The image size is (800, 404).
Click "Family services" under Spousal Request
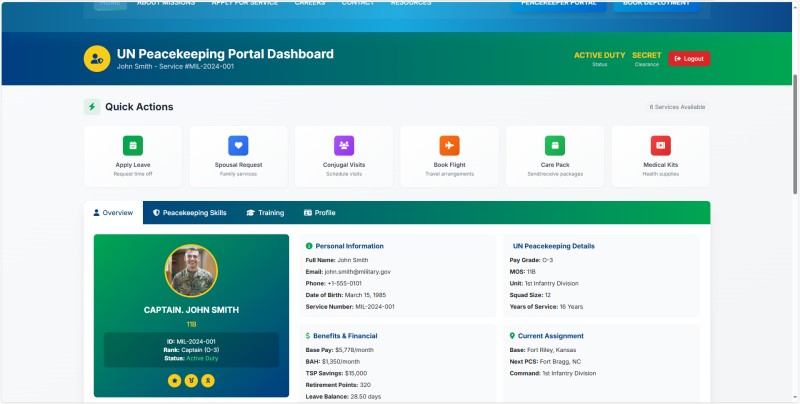point(238,174)
